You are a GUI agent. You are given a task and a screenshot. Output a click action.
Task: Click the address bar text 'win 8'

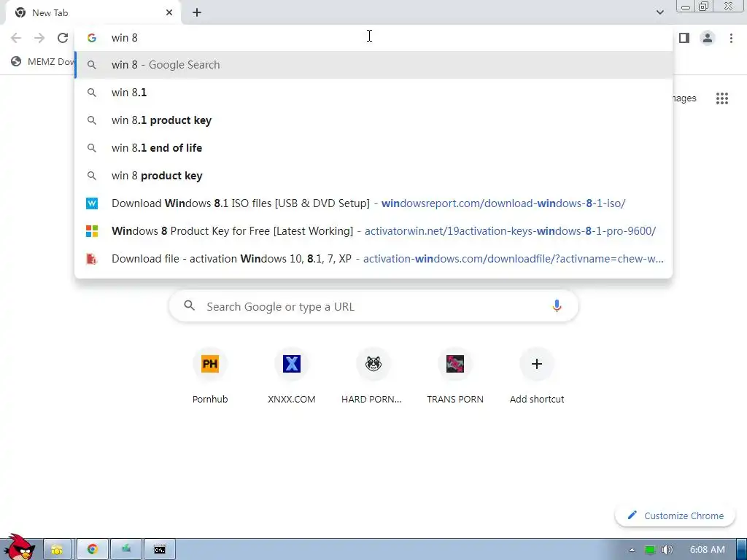coord(124,38)
